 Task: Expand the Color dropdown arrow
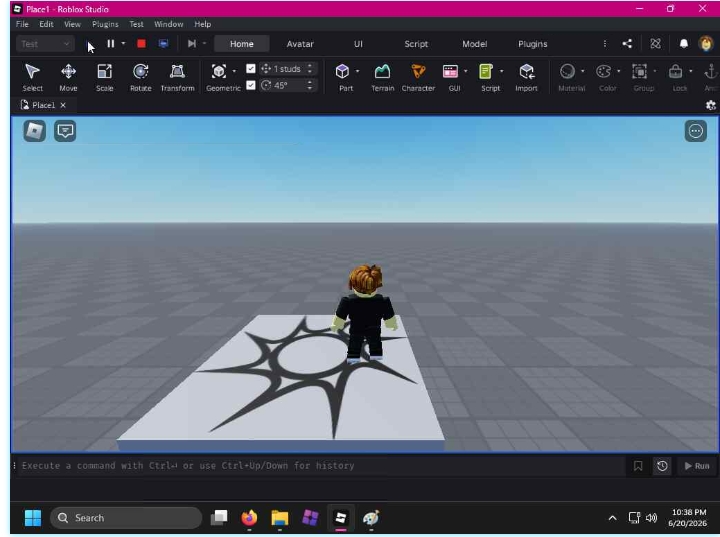[619, 71]
